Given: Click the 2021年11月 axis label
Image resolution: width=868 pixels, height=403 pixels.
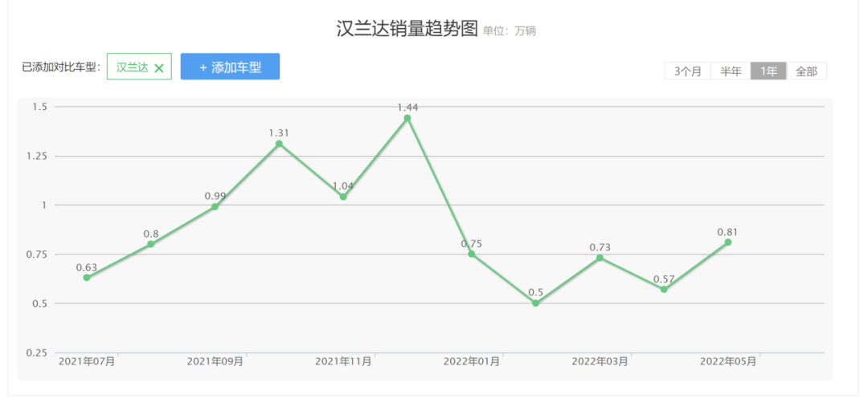Looking at the screenshot, I should pos(343,361).
